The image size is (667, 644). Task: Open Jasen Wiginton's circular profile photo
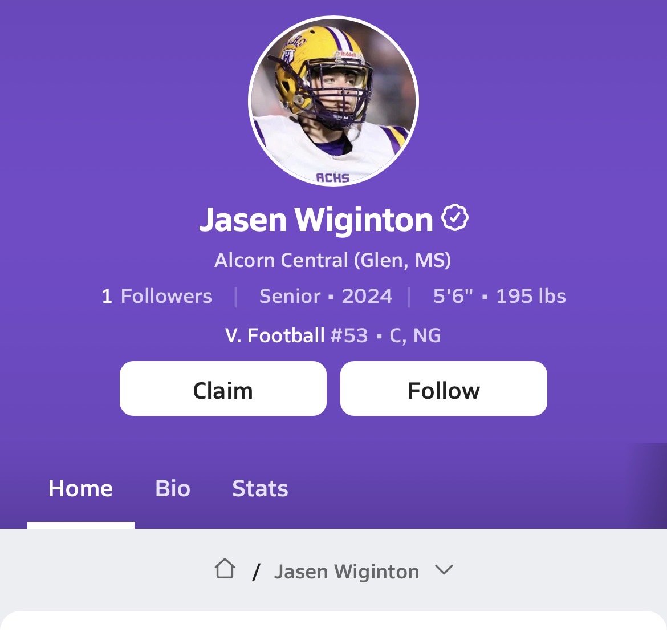click(x=333, y=101)
